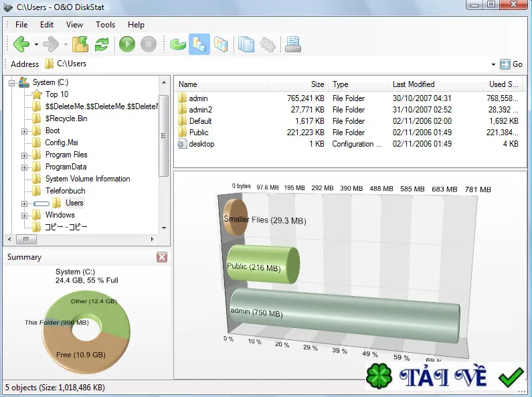Select the bar chart view icon
The width and height of the screenshot is (532, 397).
click(x=199, y=44)
